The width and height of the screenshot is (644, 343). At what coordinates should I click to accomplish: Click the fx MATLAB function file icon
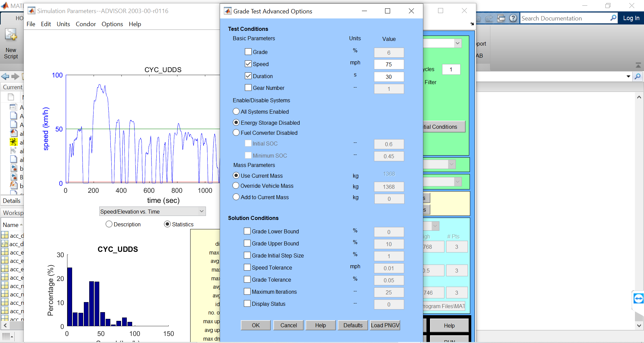pyautogui.click(x=13, y=185)
